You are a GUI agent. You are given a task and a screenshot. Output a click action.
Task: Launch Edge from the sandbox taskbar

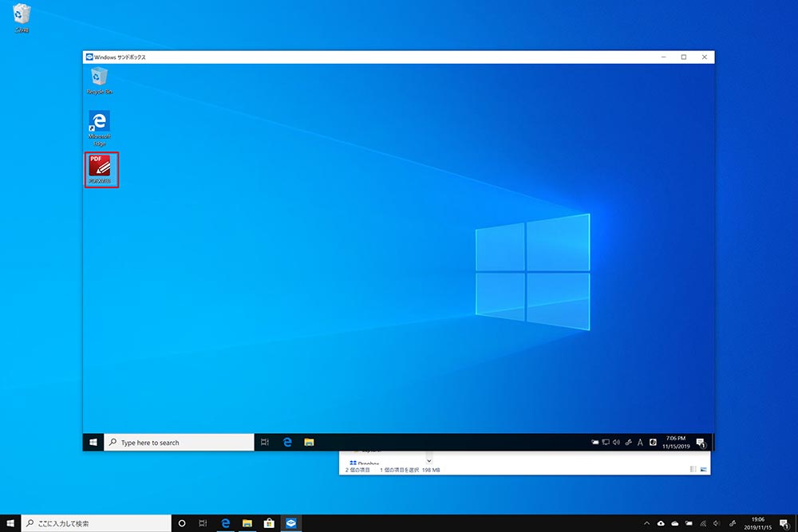click(x=287, y=443)
